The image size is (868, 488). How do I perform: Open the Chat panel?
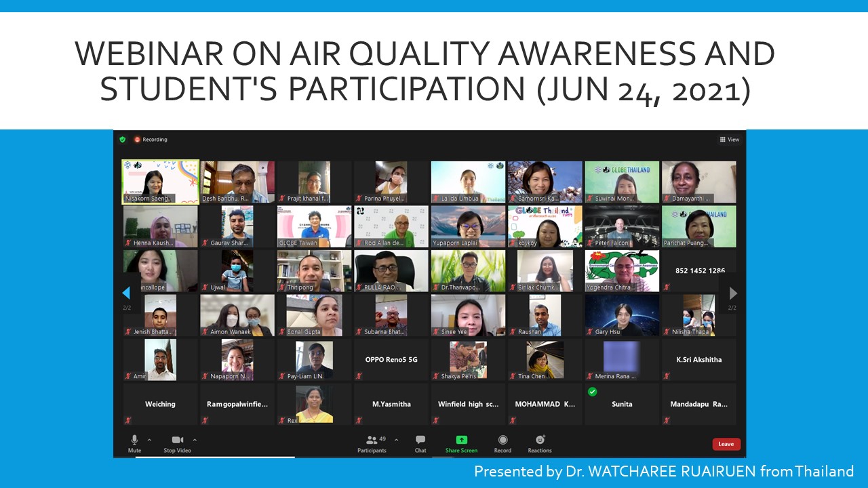(x=420, y=441)
